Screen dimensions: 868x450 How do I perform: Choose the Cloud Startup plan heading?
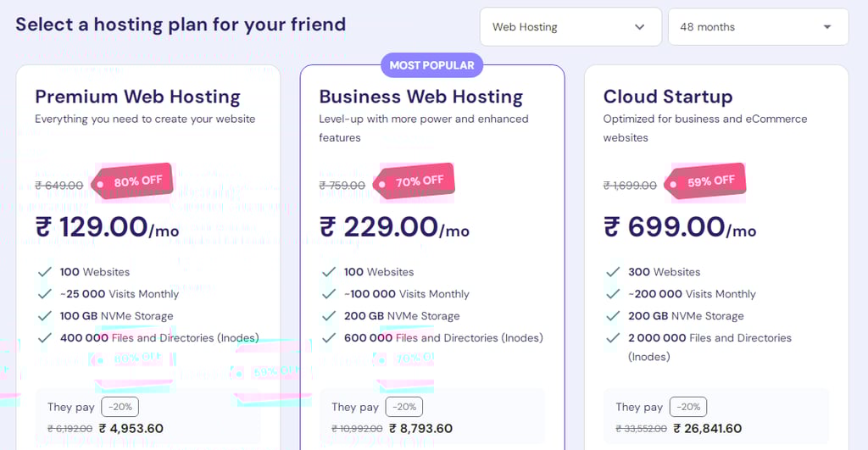668,97
